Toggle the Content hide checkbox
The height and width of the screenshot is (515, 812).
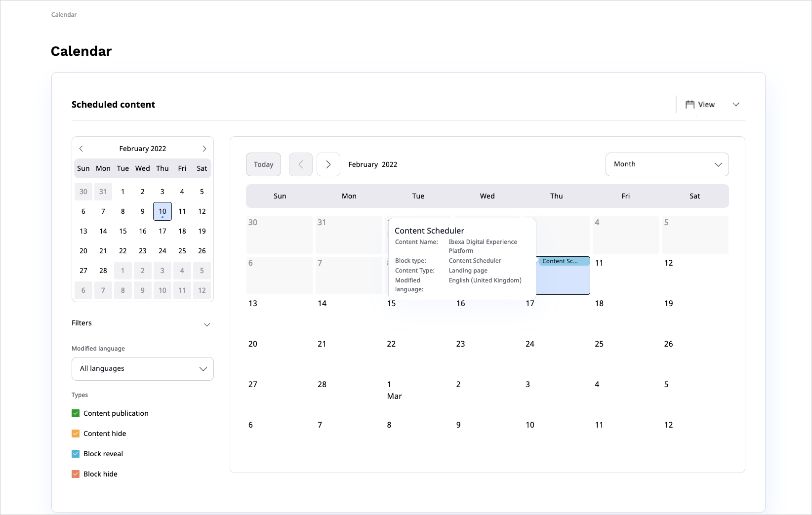pos(76,434)
